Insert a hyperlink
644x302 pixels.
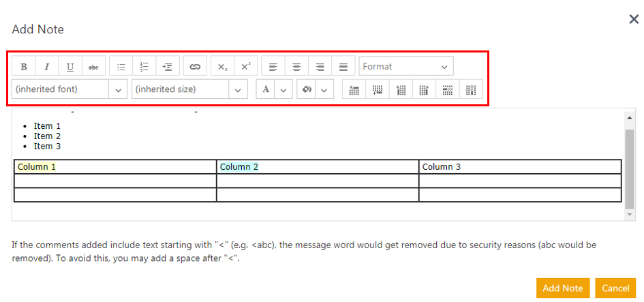coord(196,67)
